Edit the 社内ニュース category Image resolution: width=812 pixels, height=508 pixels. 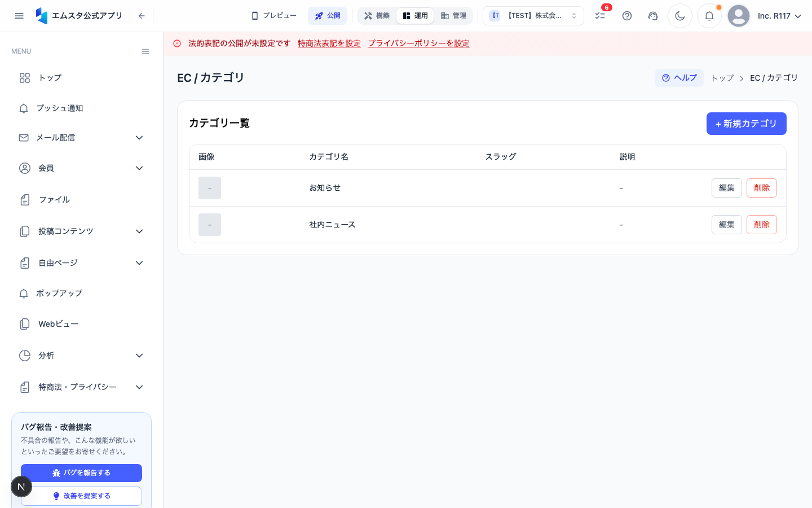click(727, 225)
